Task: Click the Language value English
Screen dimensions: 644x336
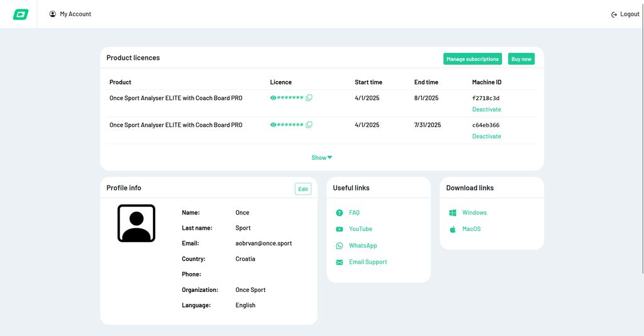Action: point(245,305)
